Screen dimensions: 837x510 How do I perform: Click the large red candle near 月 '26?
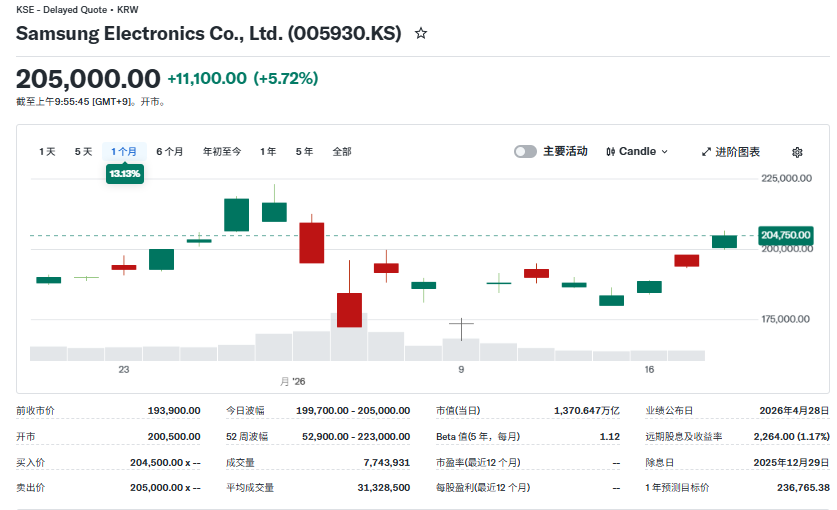point(312,243)
